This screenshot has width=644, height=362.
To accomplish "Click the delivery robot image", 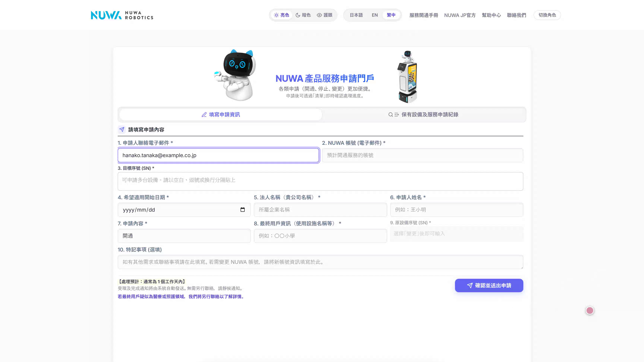I will coord(408,77).
